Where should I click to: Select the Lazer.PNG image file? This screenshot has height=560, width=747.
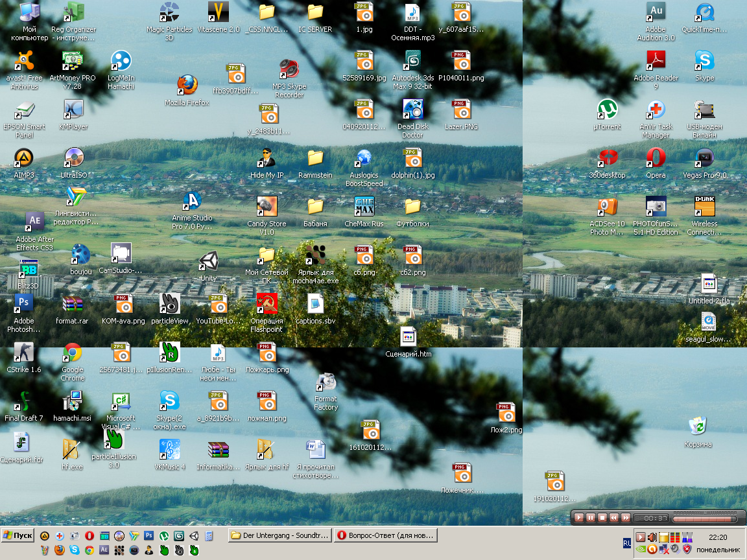461,110
